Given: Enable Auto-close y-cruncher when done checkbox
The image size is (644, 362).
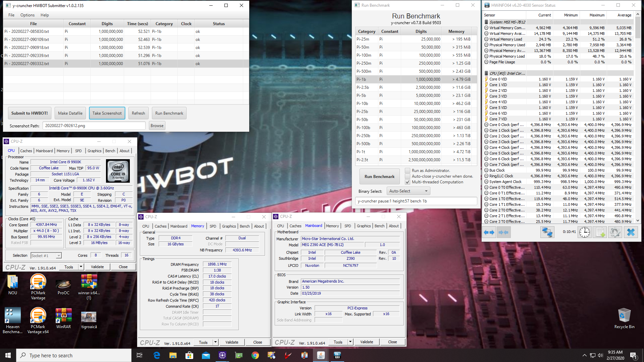Looking at the screenshot, I should [x=408, y=176].
